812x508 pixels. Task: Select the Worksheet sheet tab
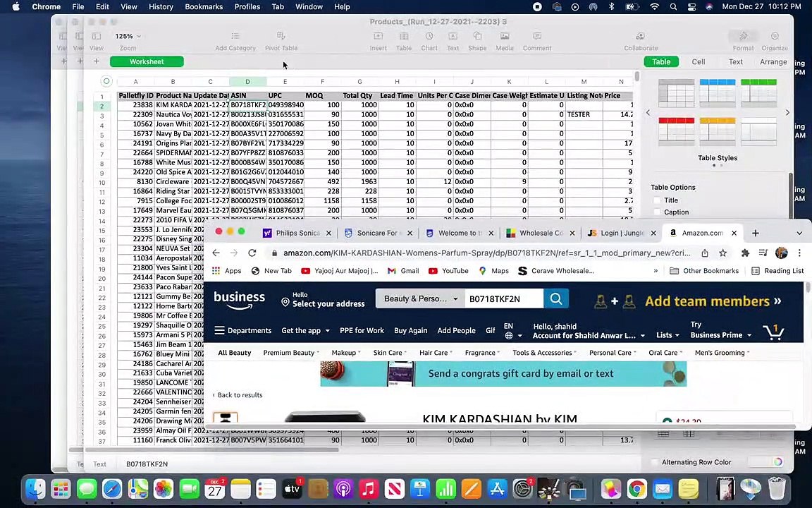pyautogui.click(x=147, y=61)
